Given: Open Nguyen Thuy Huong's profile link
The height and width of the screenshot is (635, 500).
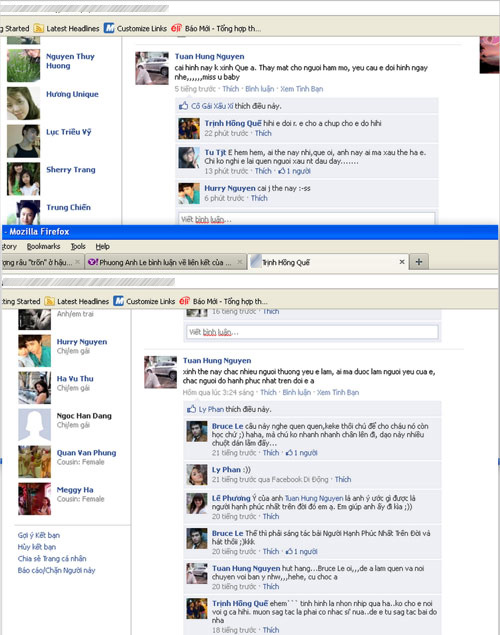Looking at the screenshot, I should 70,61.
